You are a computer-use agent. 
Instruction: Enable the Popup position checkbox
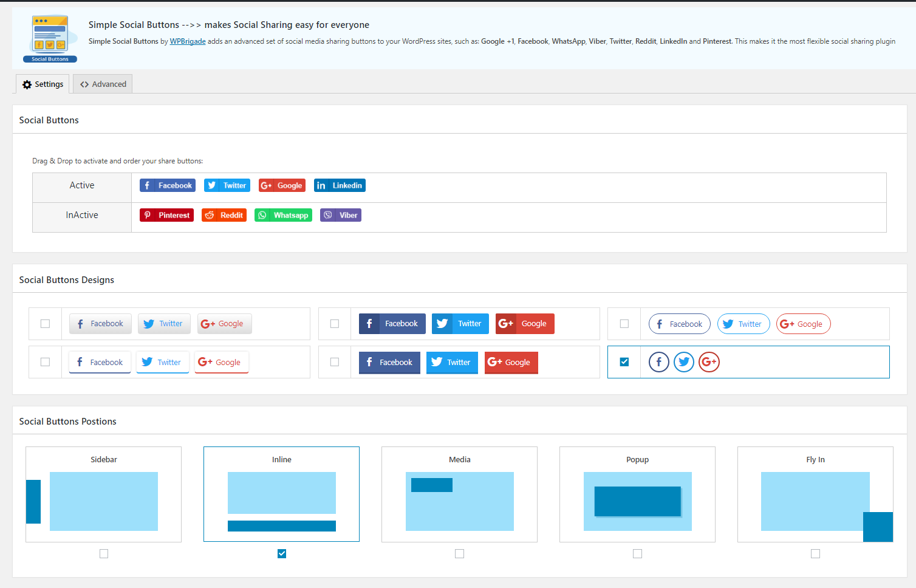click(637, 553)
